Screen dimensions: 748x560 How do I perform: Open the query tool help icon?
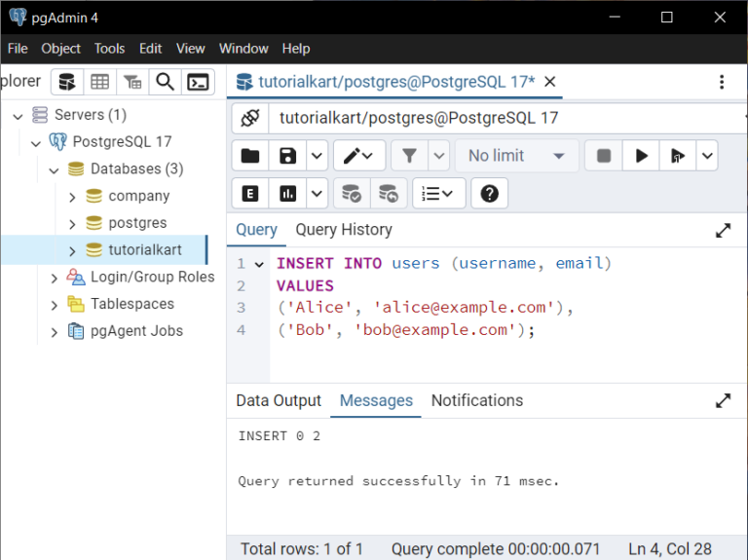click(489, 194)
